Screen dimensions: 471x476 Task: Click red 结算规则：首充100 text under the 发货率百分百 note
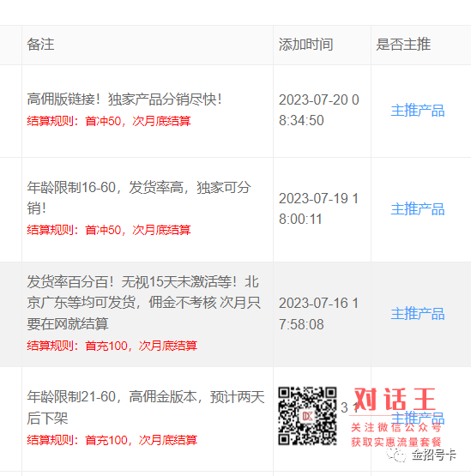[112, 346]
